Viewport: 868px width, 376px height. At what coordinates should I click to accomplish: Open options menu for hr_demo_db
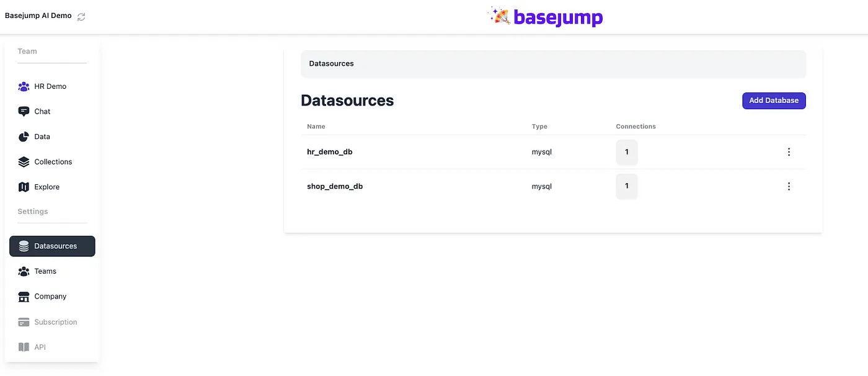pyautogui.click(x=789, y=152)
